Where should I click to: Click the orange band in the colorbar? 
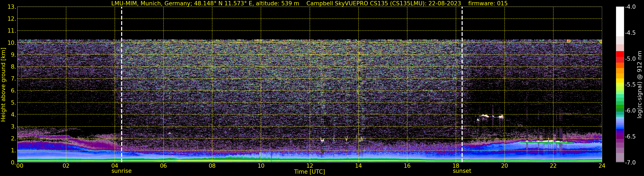click(620, 70)
